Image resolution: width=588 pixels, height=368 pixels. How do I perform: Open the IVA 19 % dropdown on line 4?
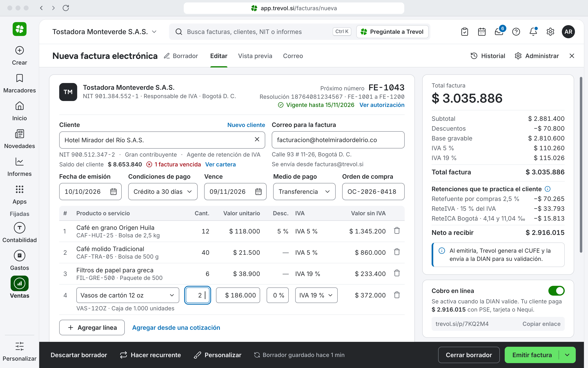click(x=316, y=295)
